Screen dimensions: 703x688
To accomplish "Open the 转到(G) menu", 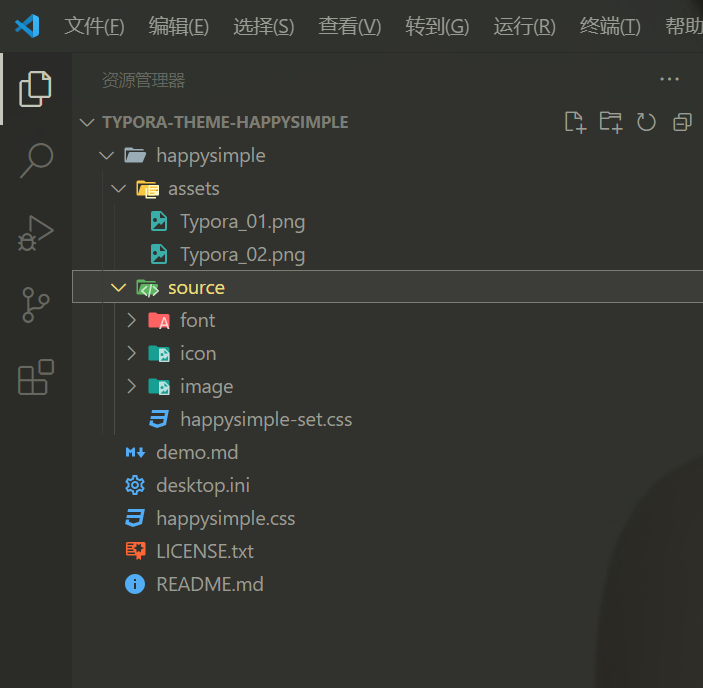I will [x=437, y=26].
